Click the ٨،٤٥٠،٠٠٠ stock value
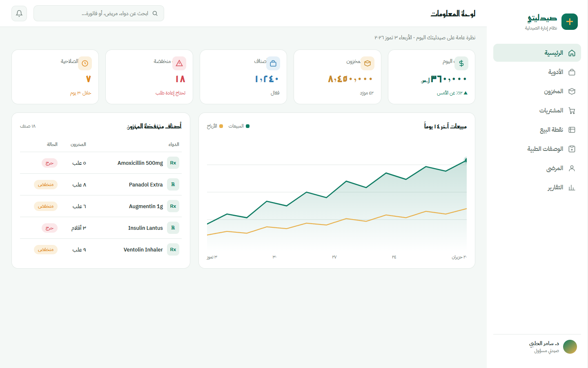This screenshot has height=368, width=588. [x=350, y=79]
